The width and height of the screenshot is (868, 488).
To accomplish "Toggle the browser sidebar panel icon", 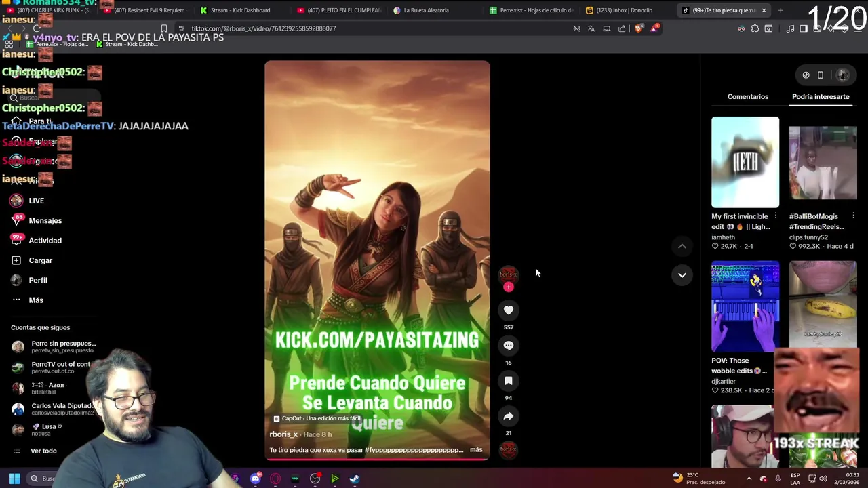I will 804,28.
